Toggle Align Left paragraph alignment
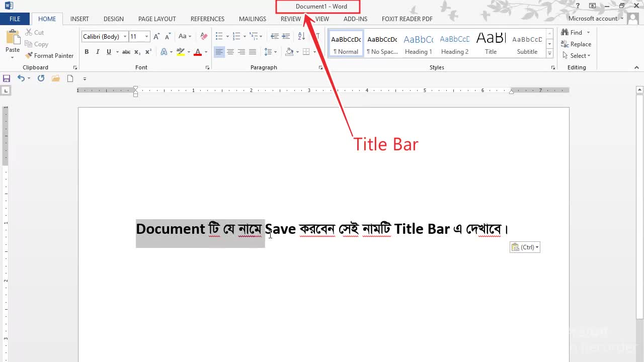This screenshot has height=362, width=644. pyautogui.click(x=219, y=52)
